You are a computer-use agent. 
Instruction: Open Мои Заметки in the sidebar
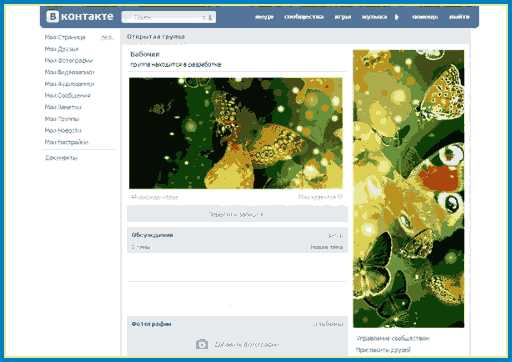tap(63, 107)
